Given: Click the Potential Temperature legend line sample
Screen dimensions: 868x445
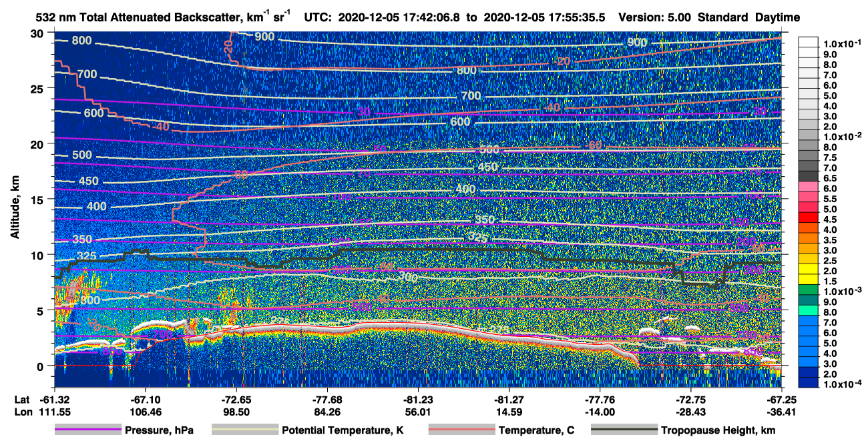Looking at the screenshot, I should click(x=244, y=430).
